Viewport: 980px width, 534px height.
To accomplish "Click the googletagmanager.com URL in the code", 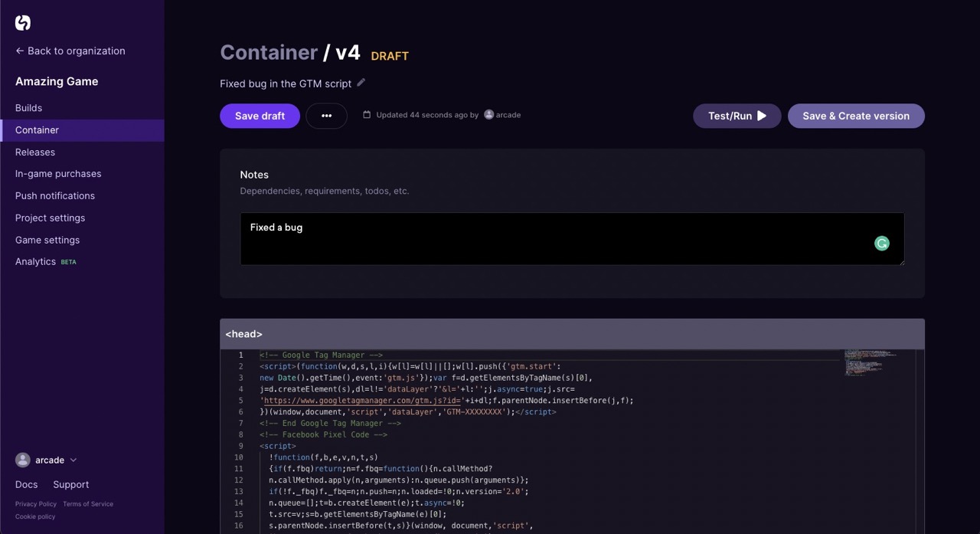I will pos(362,400).
